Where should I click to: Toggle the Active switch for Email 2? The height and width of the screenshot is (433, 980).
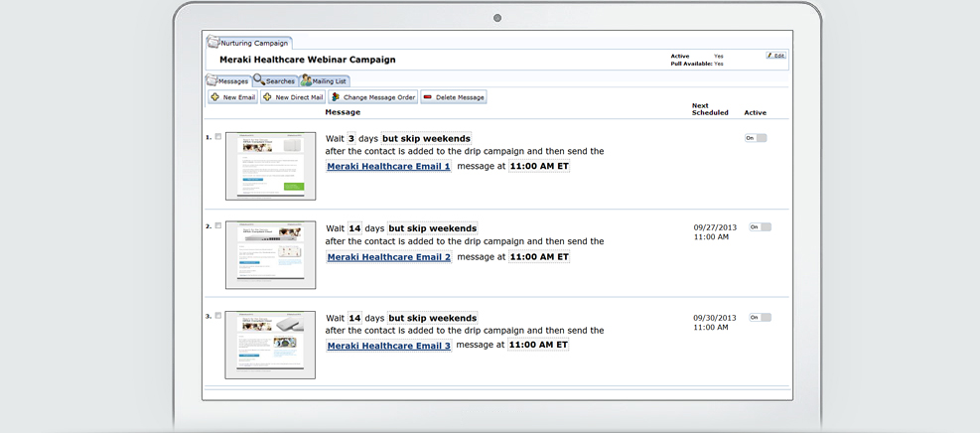click(760, 226)
